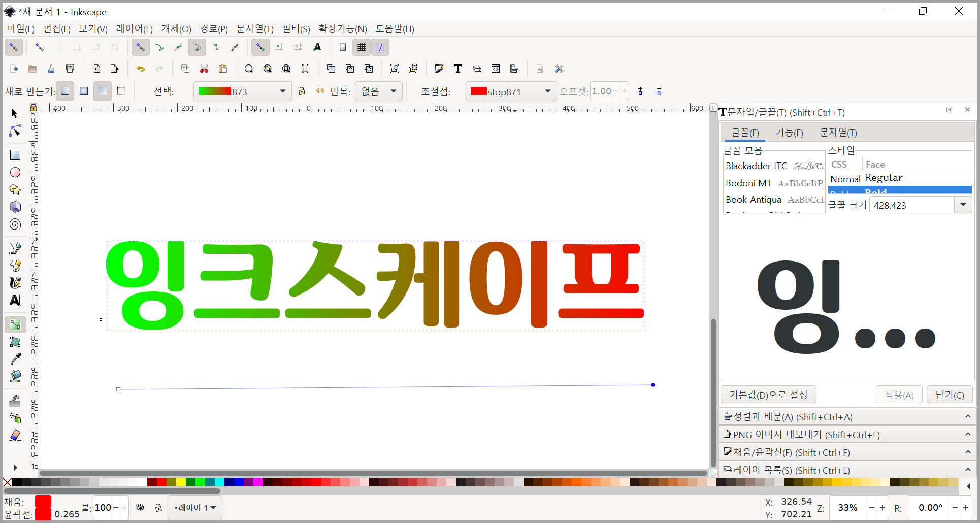The height and width of the screenshot is (523, 980).
Task: Pick the yellow swatch in the palette
Action: [181, 482]
